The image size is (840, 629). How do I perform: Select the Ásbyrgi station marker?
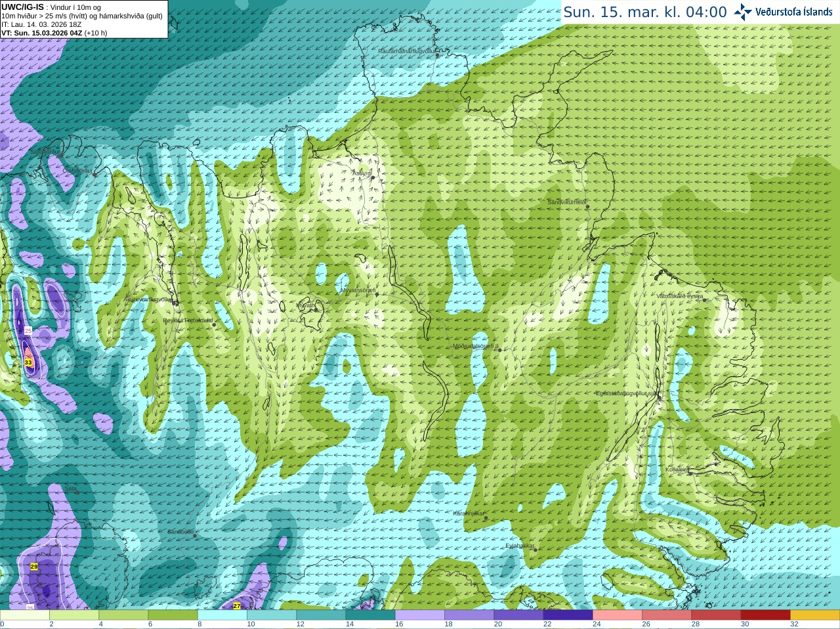click(373, 177)
